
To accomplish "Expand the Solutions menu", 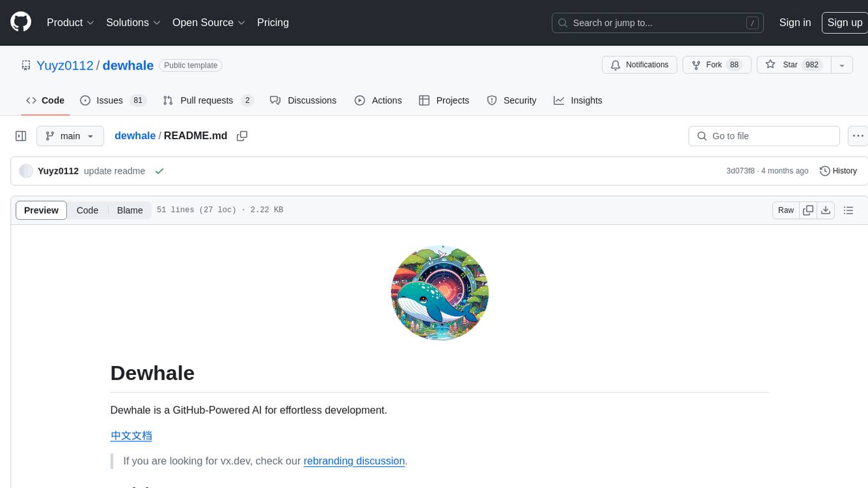I will [133, 22].
